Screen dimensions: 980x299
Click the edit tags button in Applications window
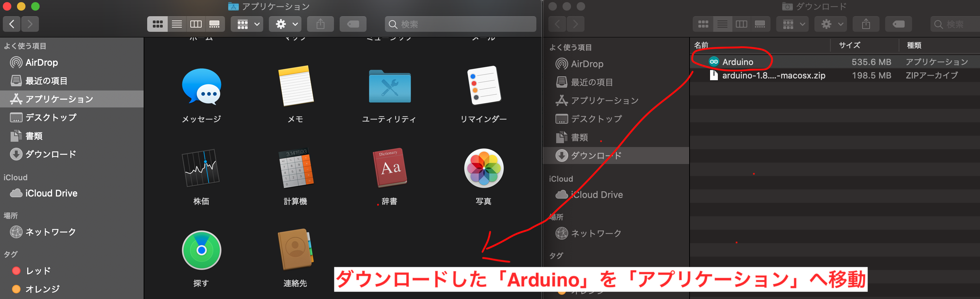click(x=353, y=24)
